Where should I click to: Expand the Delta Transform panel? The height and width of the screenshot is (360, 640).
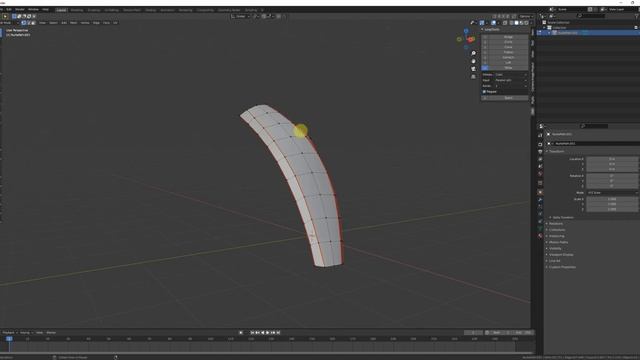click(x=562, y=218)
